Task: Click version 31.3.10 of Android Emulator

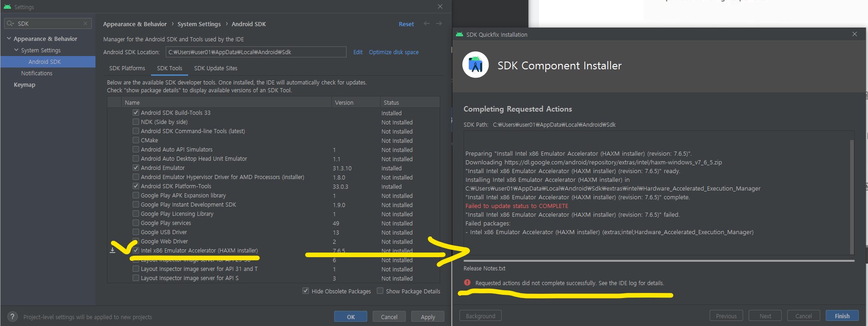Action: pos(342,168)
